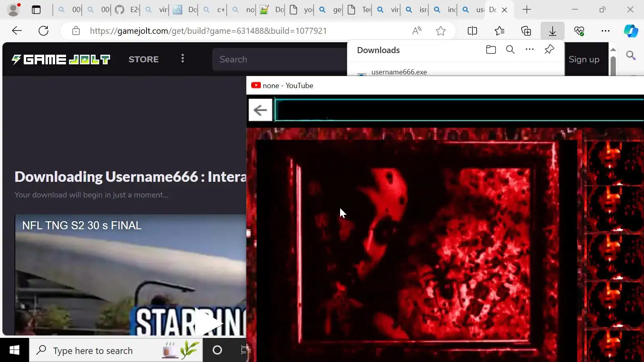The width and height of the screenshot is (644, 362).
Task: Click the taskbar 'Type here to search' box
Action: click(x=116, y=350)
